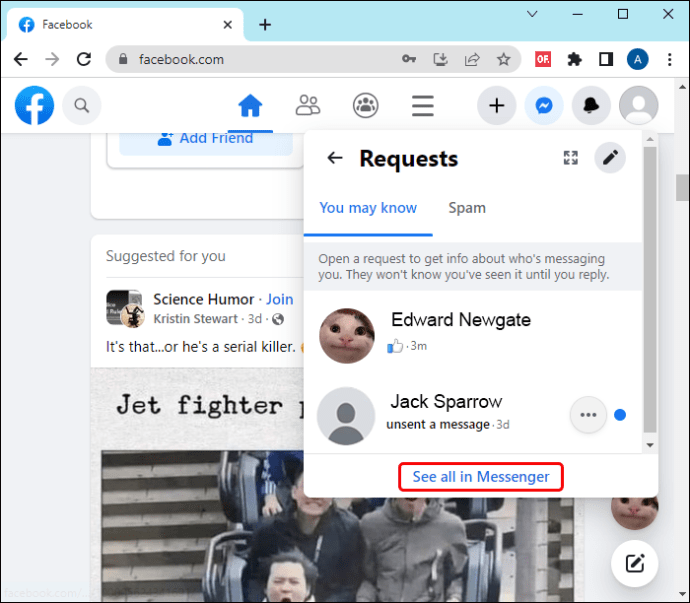This screenshot has width=690, height=603.
Task: Expand Requests panel to full view
Action: point(570,158)
